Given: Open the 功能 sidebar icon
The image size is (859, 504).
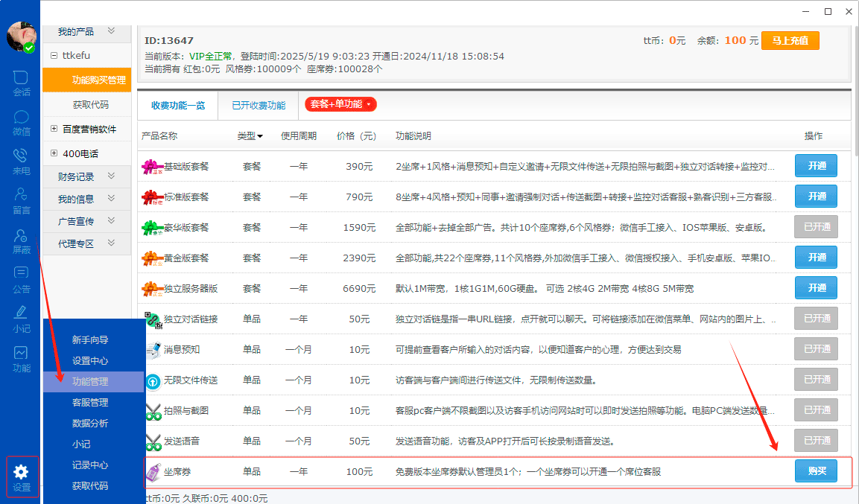Looking at the screenshot, I should (21, 359).
